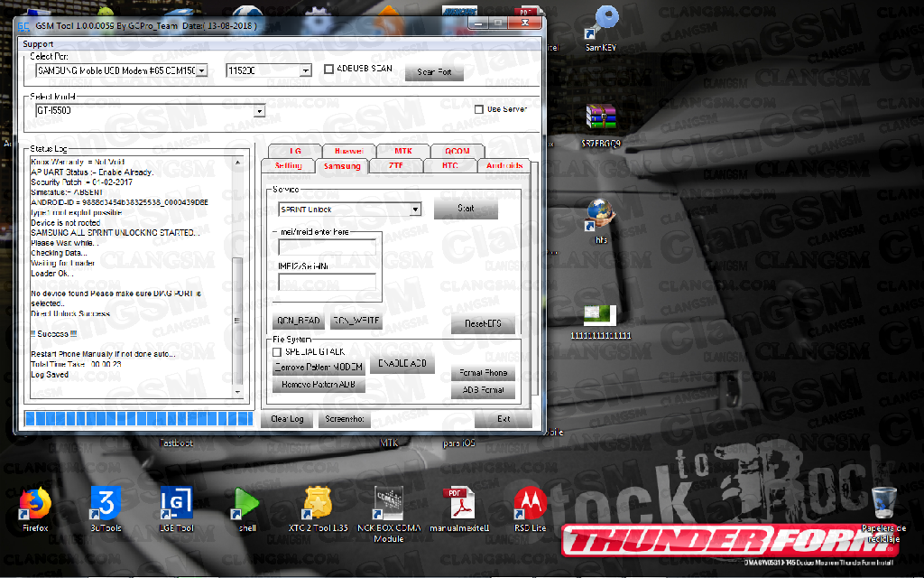
Task: Click the 'Log Saved' log line
Action: pos(50,375)
